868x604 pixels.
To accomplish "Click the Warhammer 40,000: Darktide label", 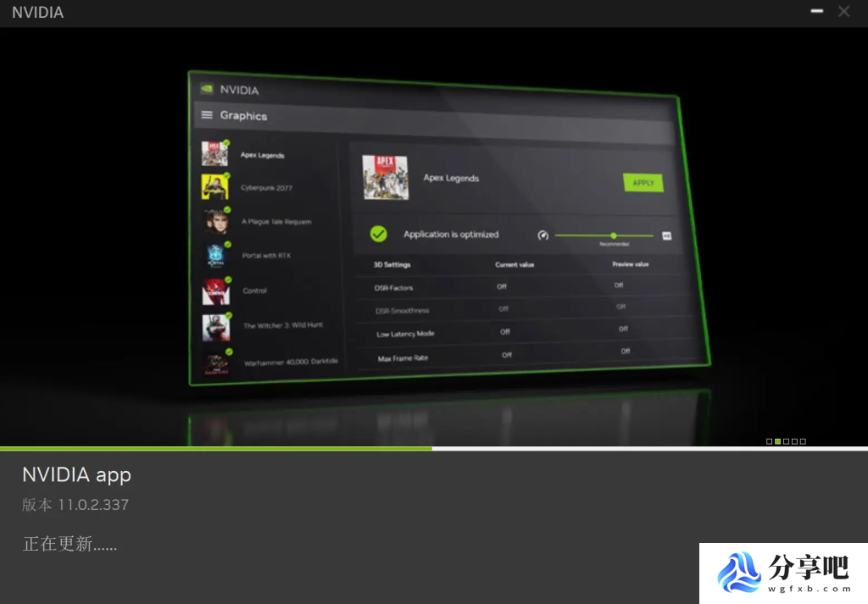I will point(291,362).
